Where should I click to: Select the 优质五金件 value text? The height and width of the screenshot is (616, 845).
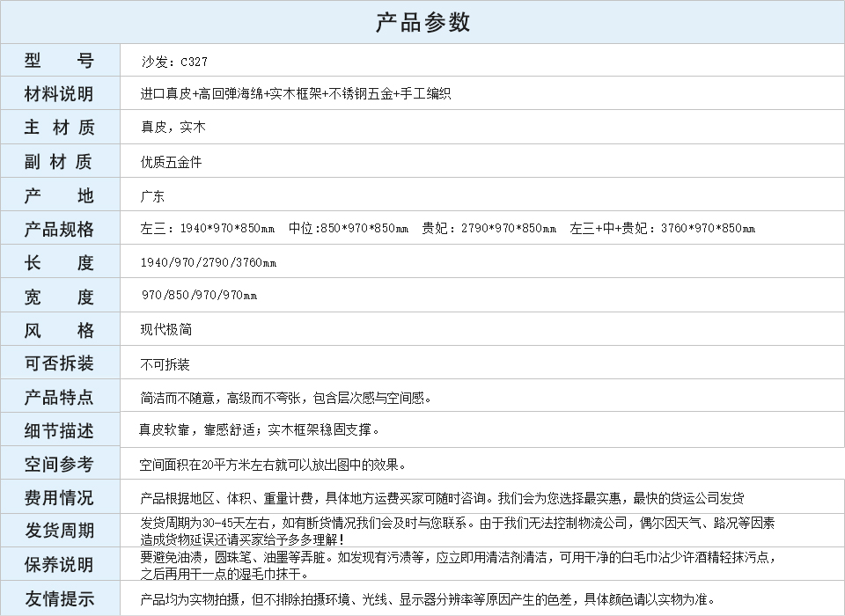click(x=171, y=162)
